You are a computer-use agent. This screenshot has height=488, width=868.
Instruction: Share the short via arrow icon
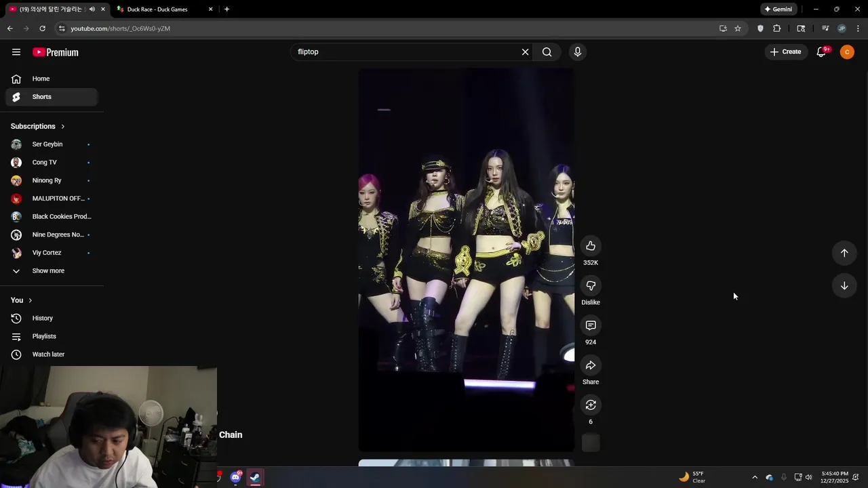tap(591, 365)
